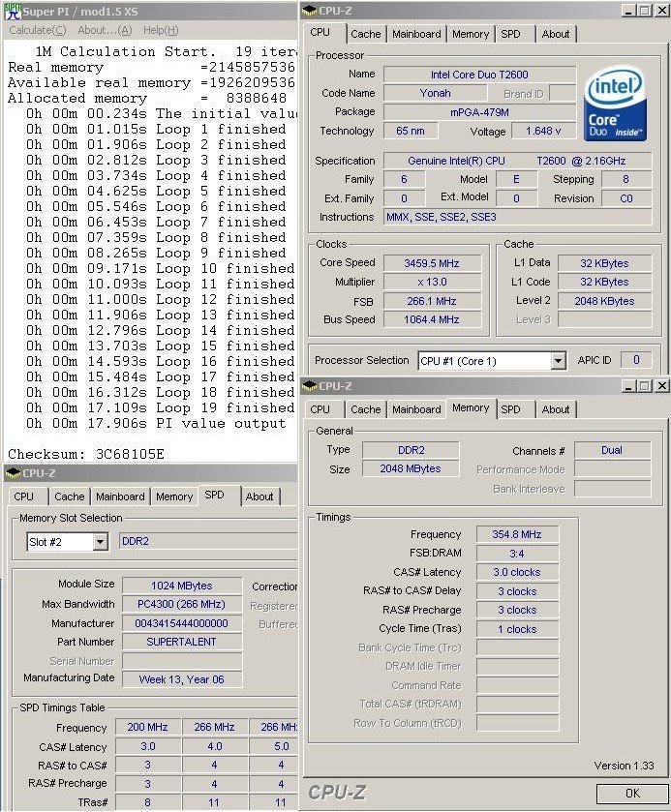Open the Calculate menu in Super PI

(38, 31)
